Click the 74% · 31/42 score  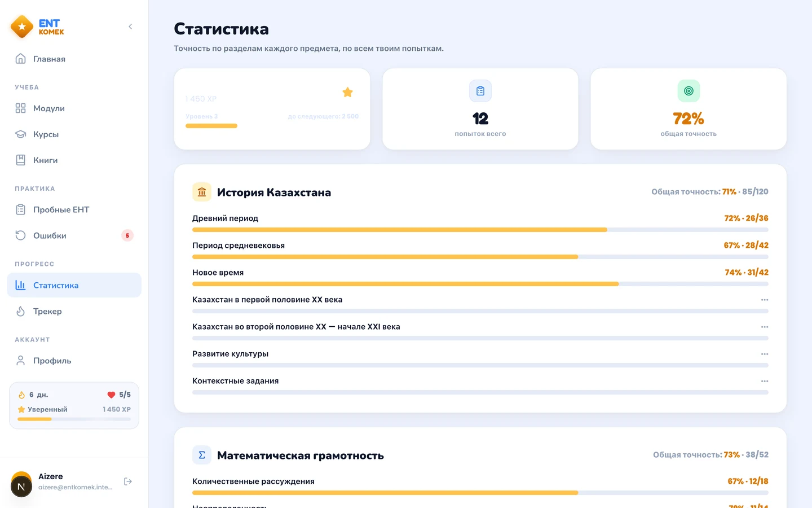747,273
